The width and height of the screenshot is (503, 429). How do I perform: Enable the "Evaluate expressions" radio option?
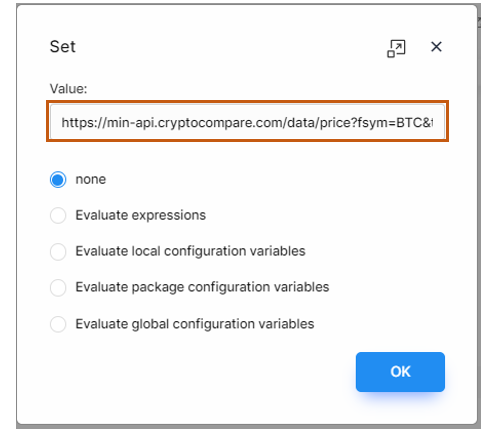click(x=58, y=215)
